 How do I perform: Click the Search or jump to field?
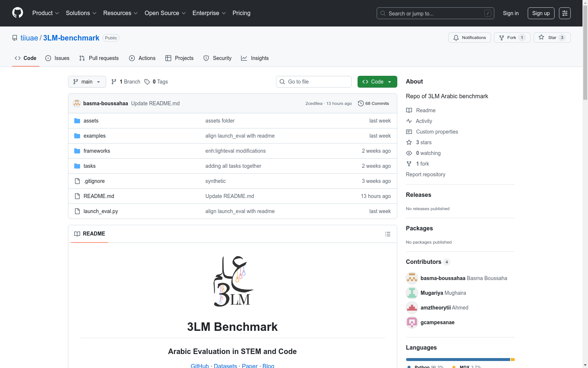click(x=435, y=13)
